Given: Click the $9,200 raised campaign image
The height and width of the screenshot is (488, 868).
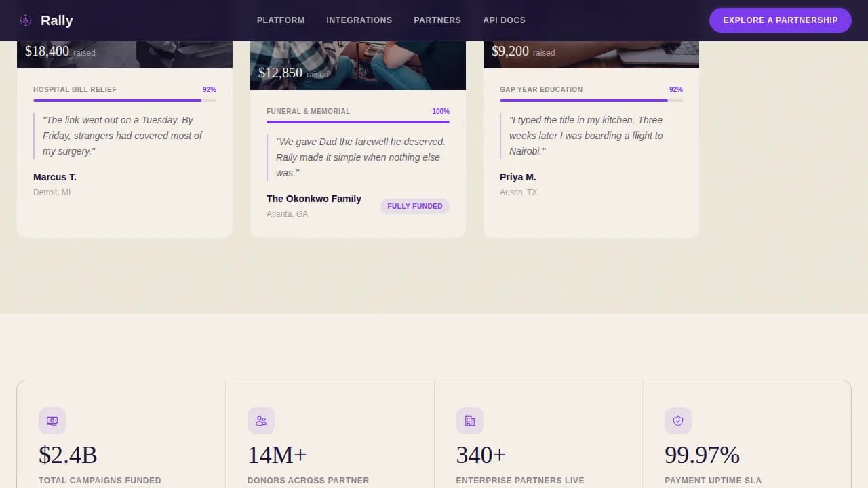Looking at the screenshot, I should (591, 54).
